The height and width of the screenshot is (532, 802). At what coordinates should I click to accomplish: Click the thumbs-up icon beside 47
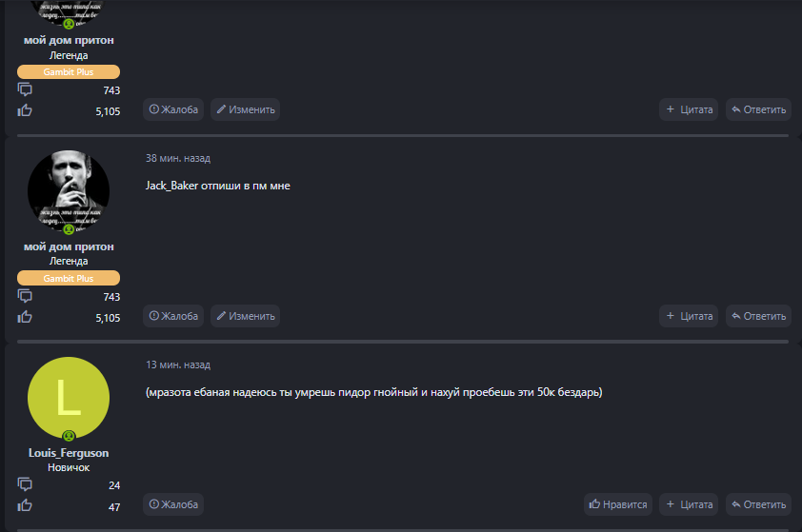(x=25, y=505)
